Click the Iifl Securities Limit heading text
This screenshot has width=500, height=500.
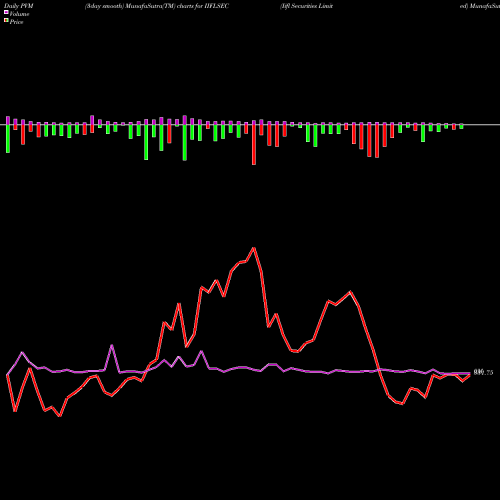point(306,6)
